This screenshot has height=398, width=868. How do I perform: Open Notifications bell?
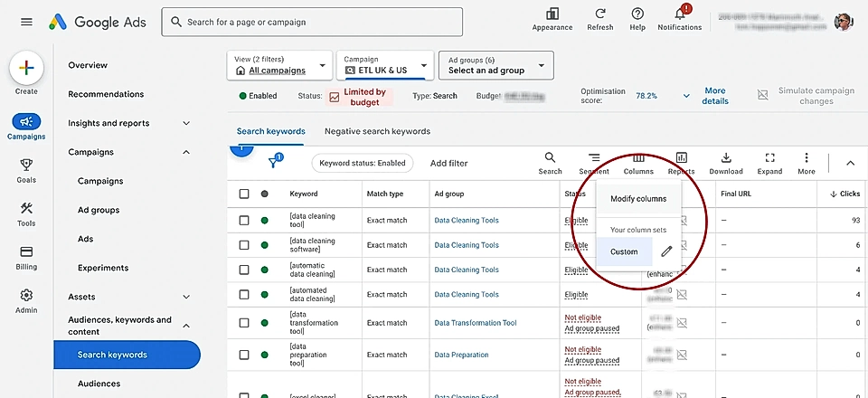680,14
